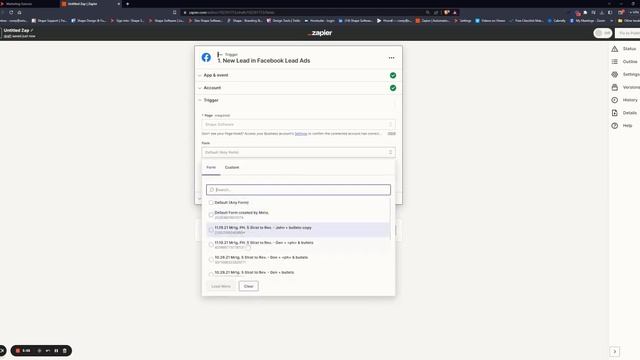
Task: Switch to the Form tab in the dropdown
Action: (211, 167)
